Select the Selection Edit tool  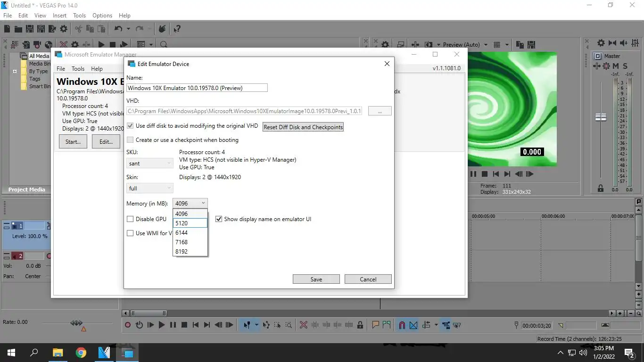point(277,325)
